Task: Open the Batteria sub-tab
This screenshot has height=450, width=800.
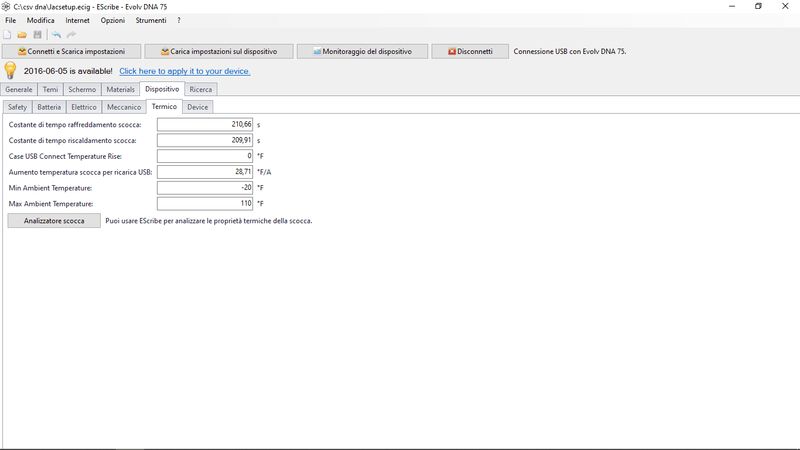Action: click(49, 107)
